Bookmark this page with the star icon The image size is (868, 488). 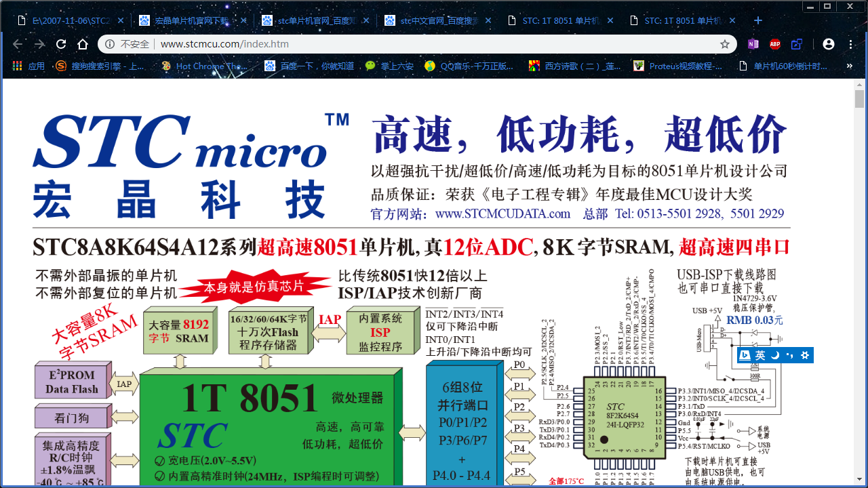[x=726, y=44]
